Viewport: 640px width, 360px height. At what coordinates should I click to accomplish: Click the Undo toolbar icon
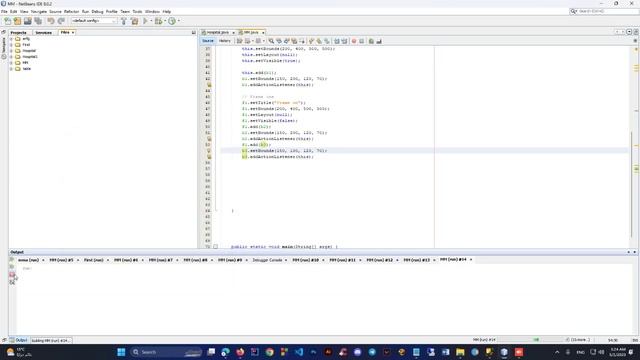click(x=51, y=21)
